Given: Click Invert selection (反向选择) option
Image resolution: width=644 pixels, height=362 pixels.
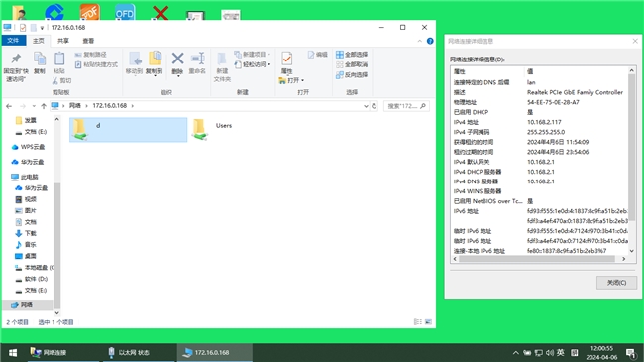Looking at the screenshot, I should click(x=352, y=74).
